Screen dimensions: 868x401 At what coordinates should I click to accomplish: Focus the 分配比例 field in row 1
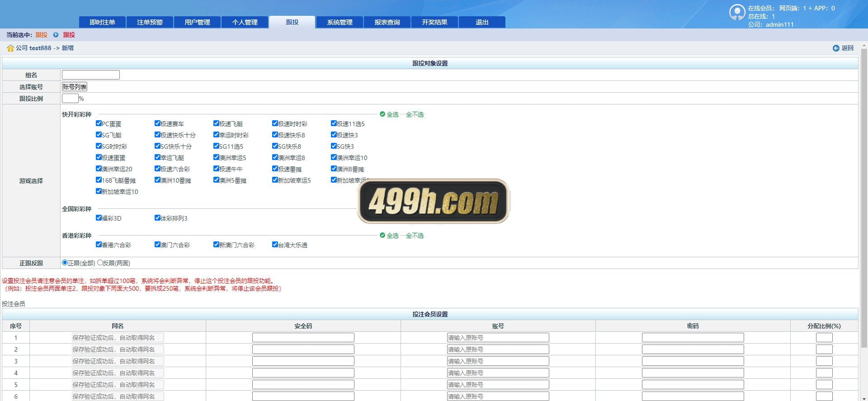(x=824, y=338)
